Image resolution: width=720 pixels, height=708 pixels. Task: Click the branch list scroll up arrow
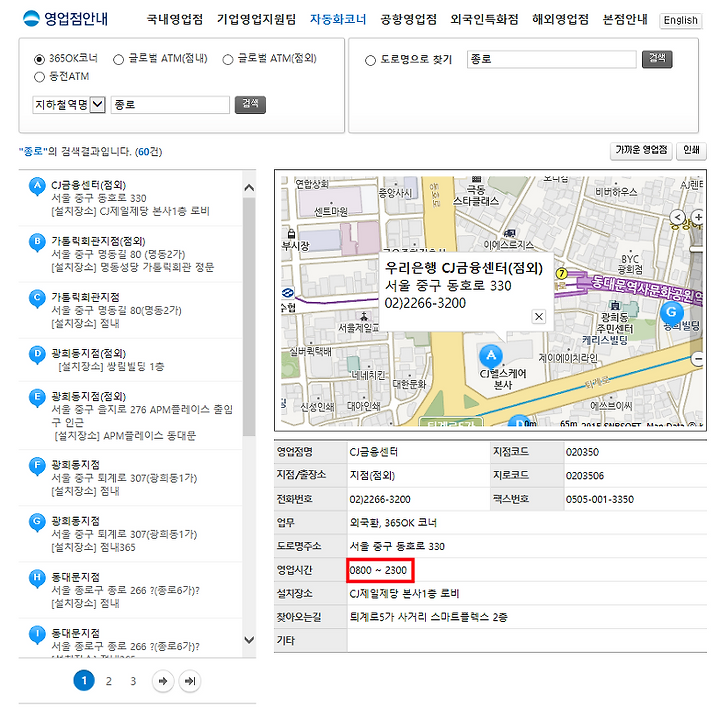point(249,187)
